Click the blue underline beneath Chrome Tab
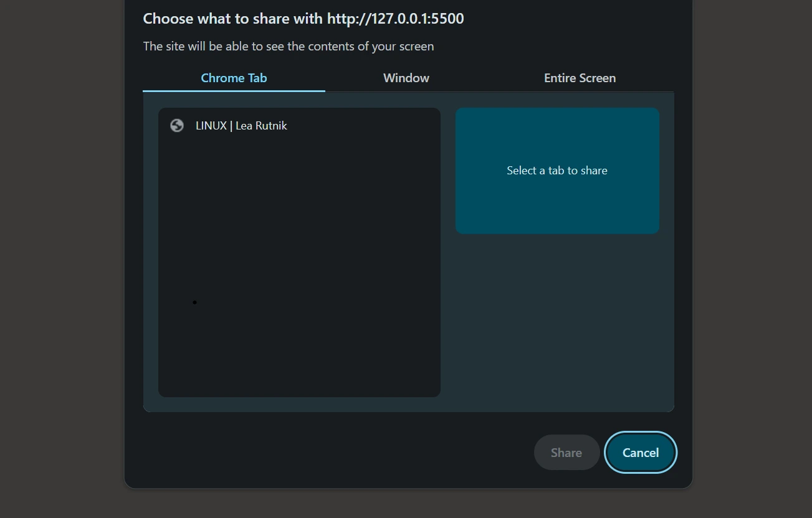Screen dimensions: 812x518 (x=234, y=91)
